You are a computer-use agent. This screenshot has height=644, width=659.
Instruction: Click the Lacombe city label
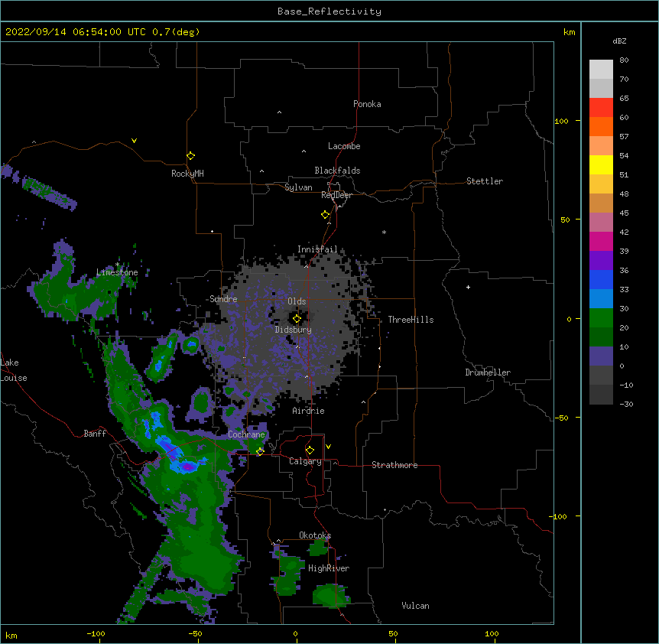pyautogui.click(x=344, y=146)
